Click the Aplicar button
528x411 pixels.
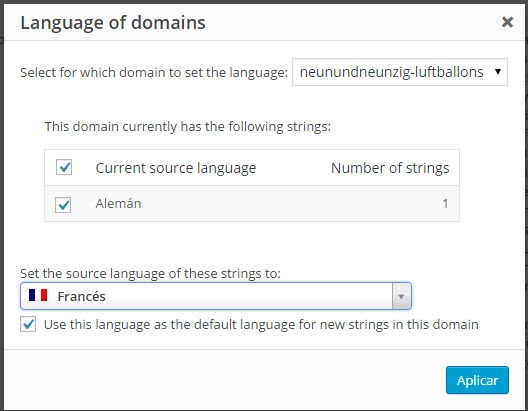477,380
